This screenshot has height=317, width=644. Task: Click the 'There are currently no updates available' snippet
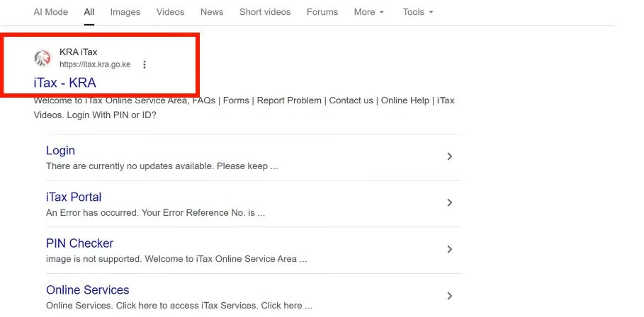pyautogui.click(x=162, y=166)
